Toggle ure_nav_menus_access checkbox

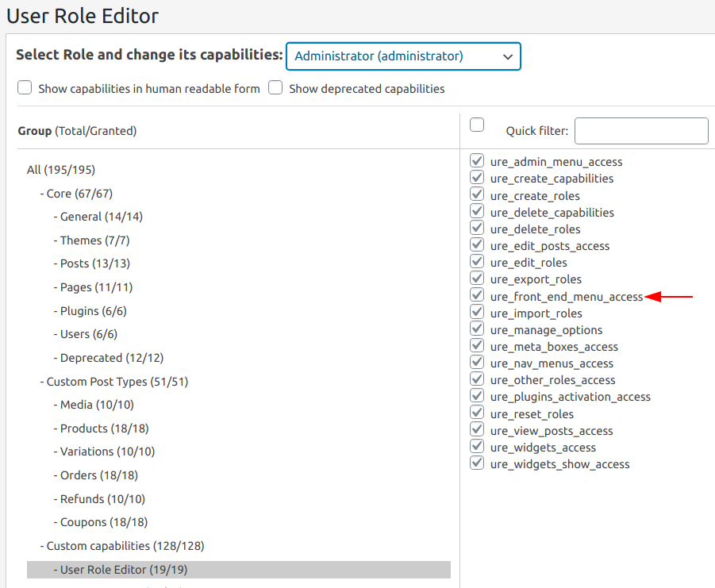(477, 363)
